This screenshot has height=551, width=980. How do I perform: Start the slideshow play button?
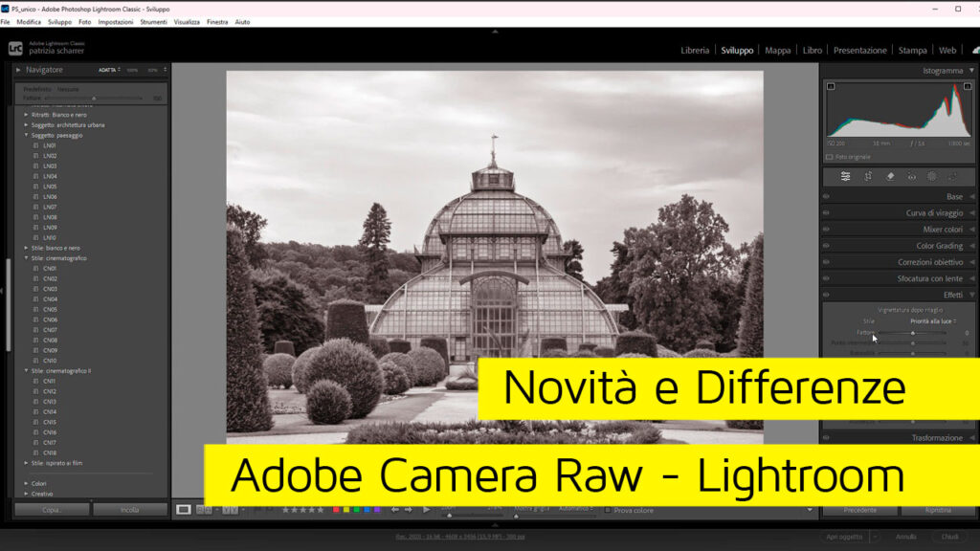426,510
